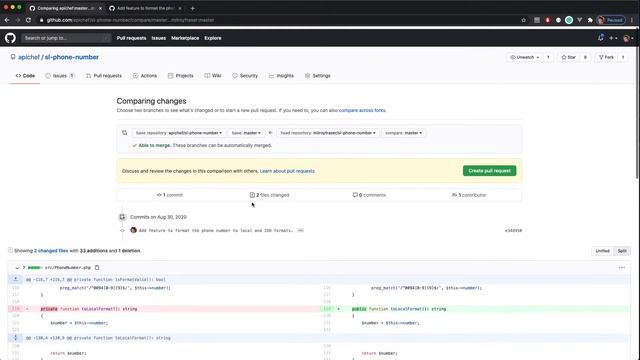Open the stargazers count
This screenshot has width=640, height=360.
(x=585, y=58)
